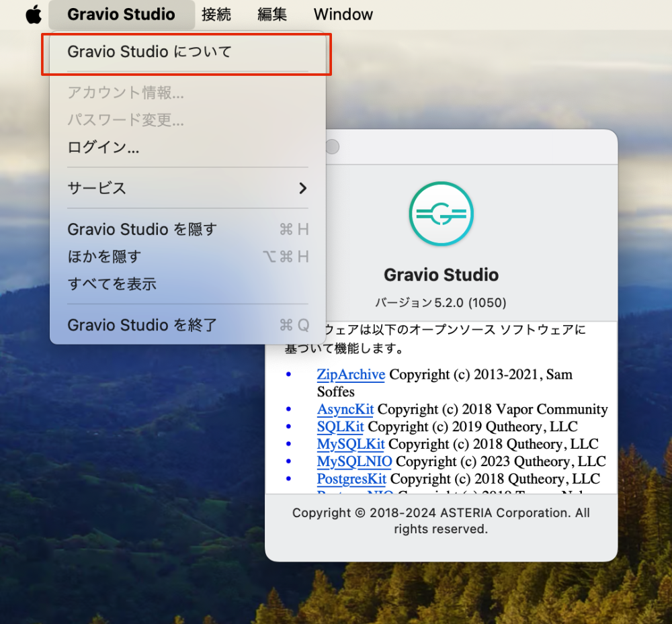Expand the サービス submenu

point(187,188)
